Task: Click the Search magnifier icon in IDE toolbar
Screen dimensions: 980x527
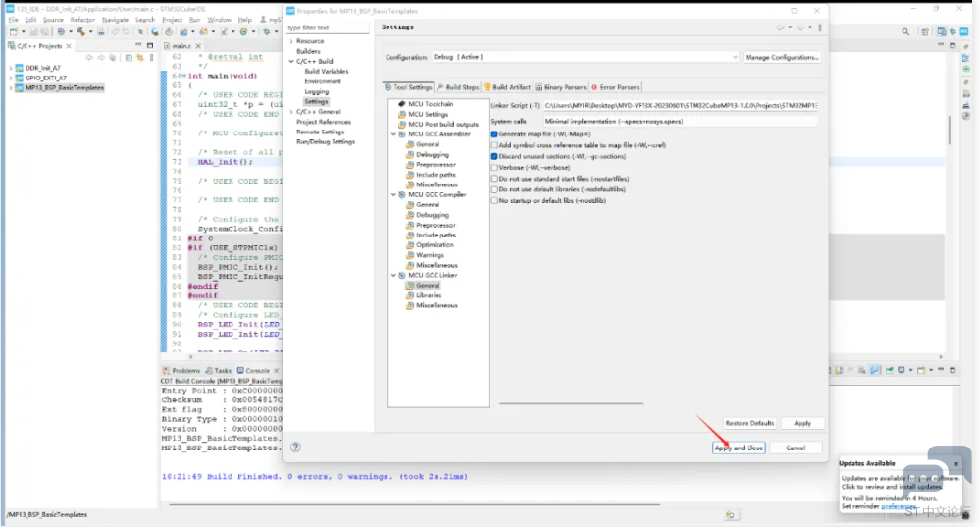Action: point(905,31)
